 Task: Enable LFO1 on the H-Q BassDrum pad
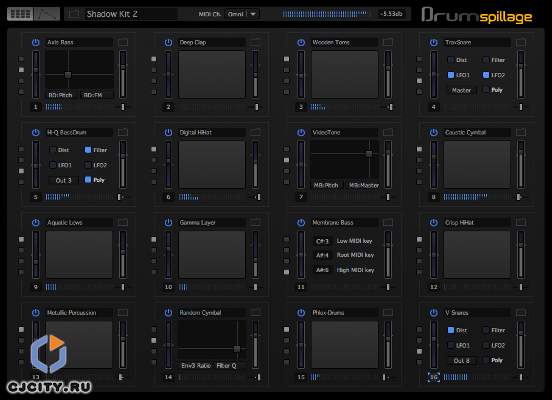coord(53,165)
